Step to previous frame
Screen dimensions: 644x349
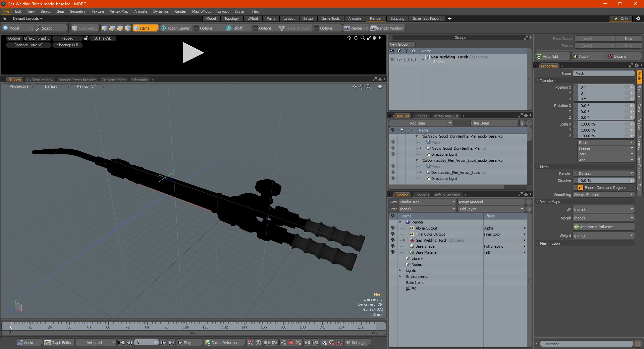(x=129, y=343)
